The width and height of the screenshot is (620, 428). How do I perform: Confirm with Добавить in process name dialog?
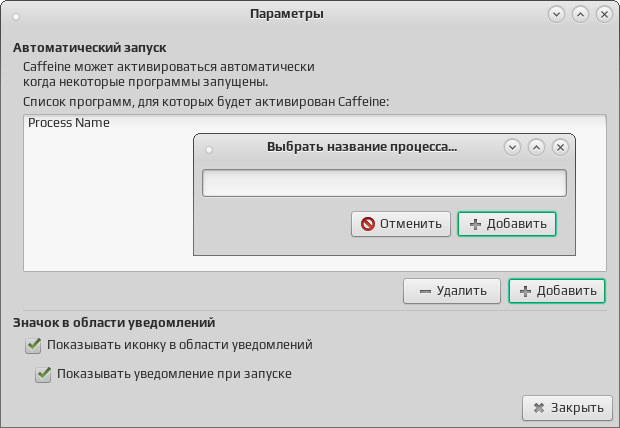(507, 224)
